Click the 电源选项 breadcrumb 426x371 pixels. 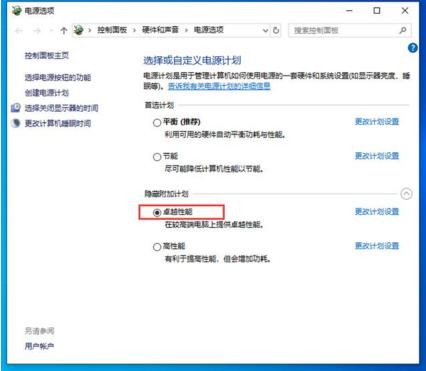pyautogui.click(x=209, y=30)
